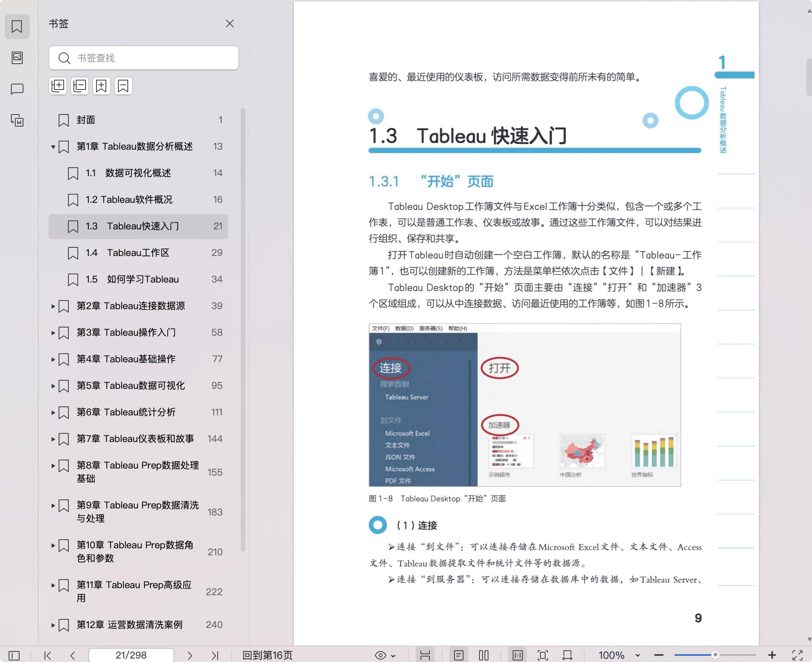Open the thumbnails panel icon in sidebar

(x=17, y=57)
